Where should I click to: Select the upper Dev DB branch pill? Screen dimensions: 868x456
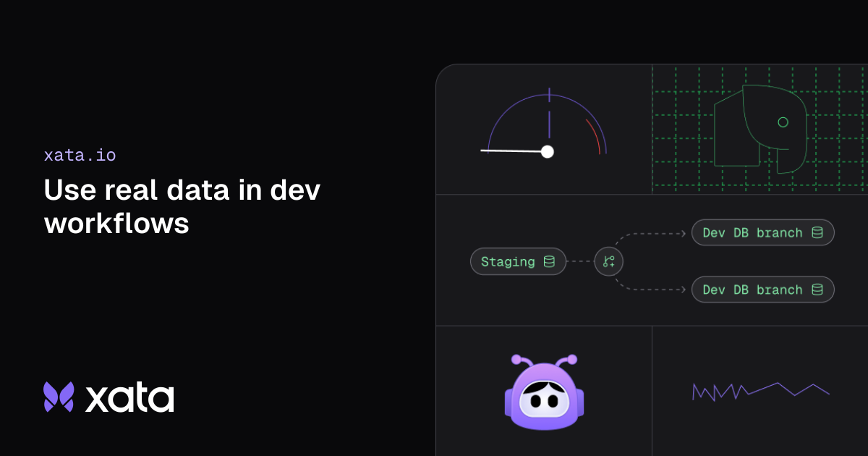coord(763,232)
